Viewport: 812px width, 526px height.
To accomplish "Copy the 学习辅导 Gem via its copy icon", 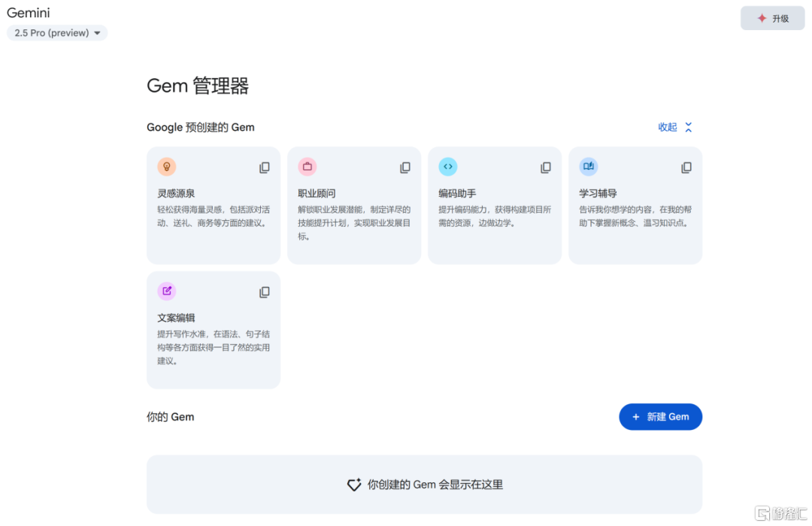I will [x=686, y=168].
